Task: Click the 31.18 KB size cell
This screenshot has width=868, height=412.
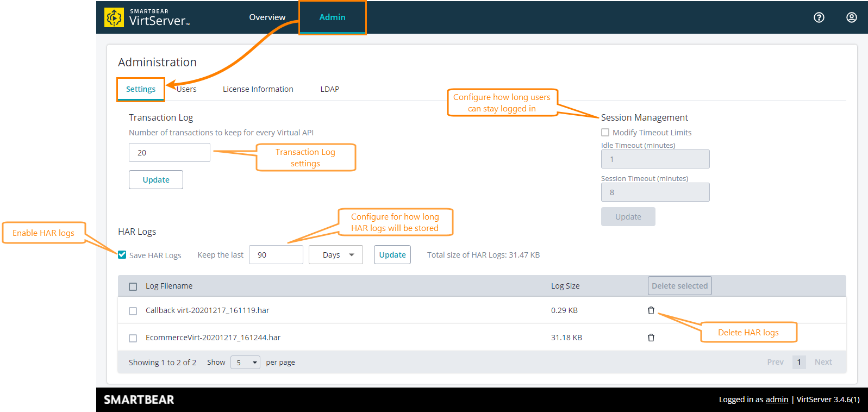Action: (566, 338)
